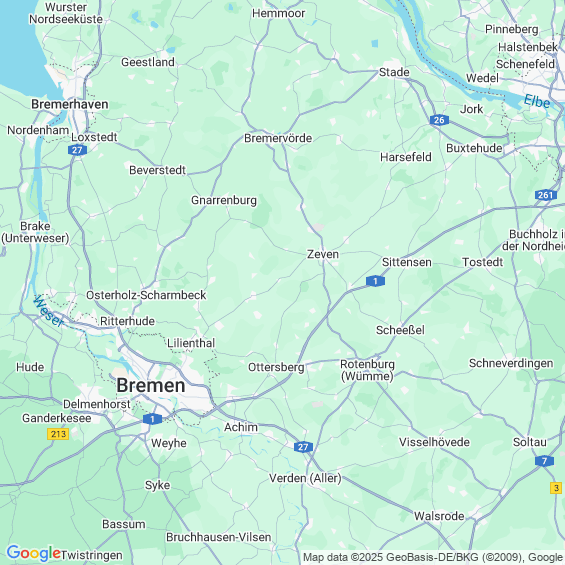Viewport: 565px width, 565px height.
Task: Click the Zeven town label
Action: point(323,254)
